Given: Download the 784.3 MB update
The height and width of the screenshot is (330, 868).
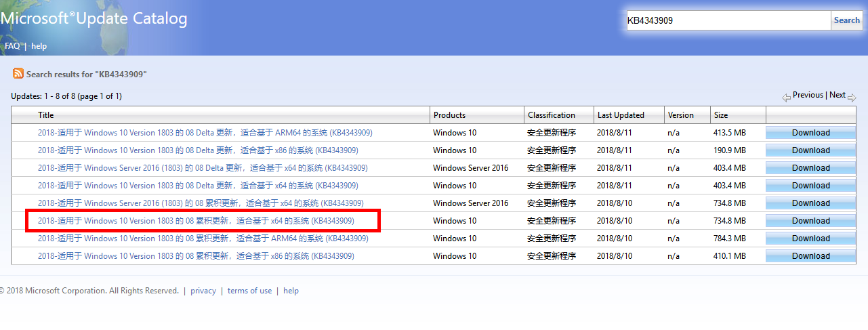Looking at the screenshot, I should click(811, 239).
